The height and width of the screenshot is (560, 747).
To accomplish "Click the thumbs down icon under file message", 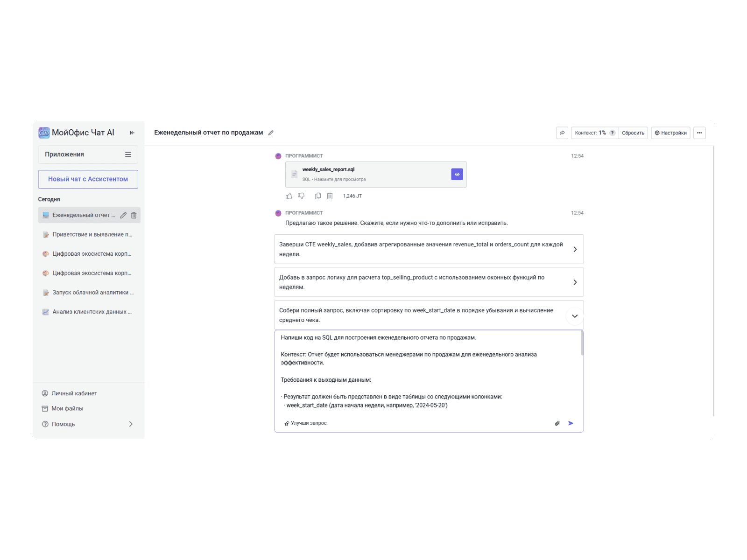I will [x=301, y=196].
